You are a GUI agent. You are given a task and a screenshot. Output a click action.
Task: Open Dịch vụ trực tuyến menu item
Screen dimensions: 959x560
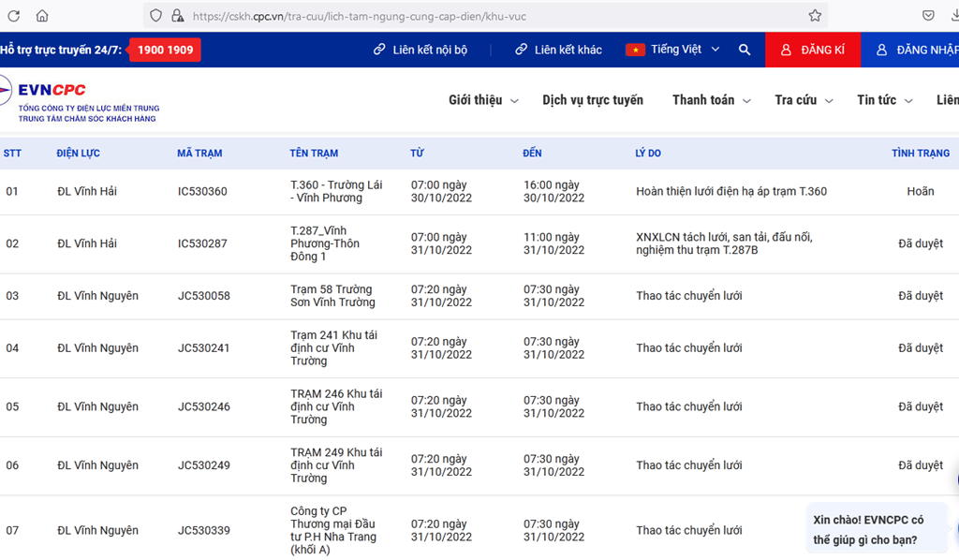(593, 100)
